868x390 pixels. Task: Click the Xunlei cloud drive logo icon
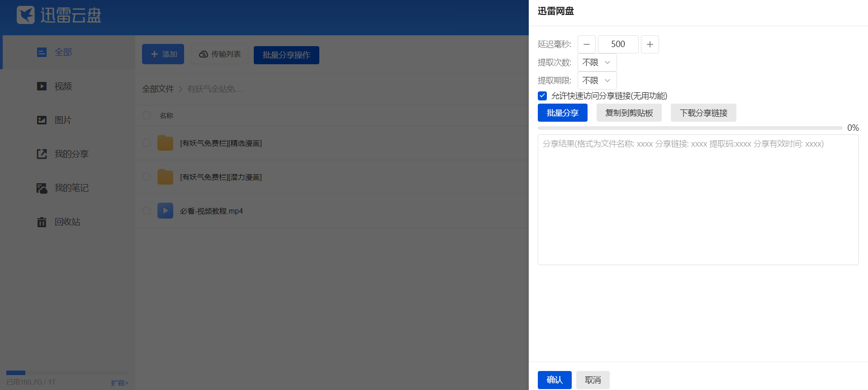pos(25,15)
